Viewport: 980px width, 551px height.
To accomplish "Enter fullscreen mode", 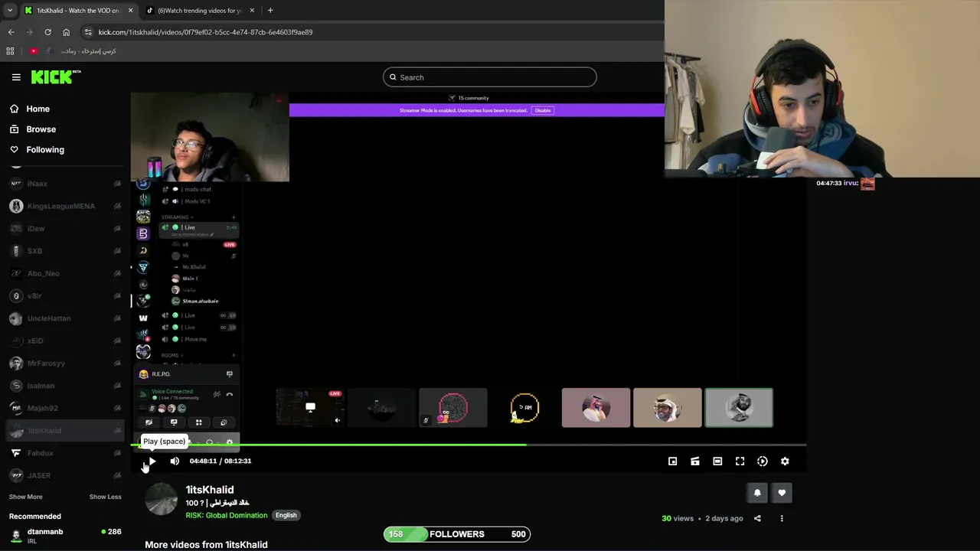I will (x=740, y=461).
